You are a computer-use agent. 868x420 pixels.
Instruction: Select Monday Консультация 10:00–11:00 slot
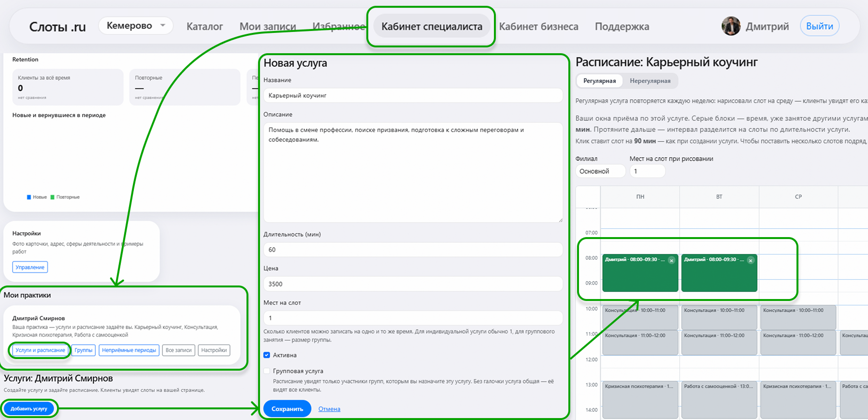point(640,317)
